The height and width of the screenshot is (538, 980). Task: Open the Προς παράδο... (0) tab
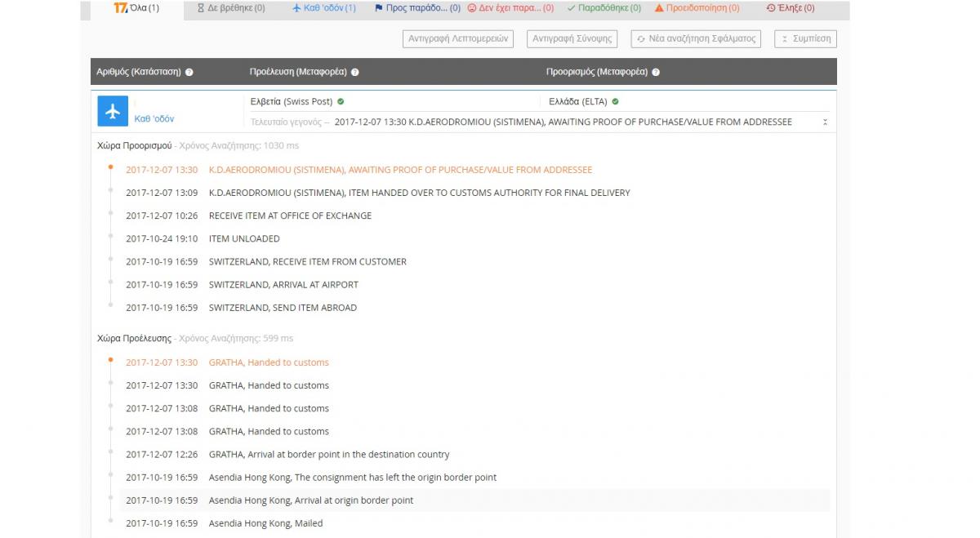[x=417, y=8]
